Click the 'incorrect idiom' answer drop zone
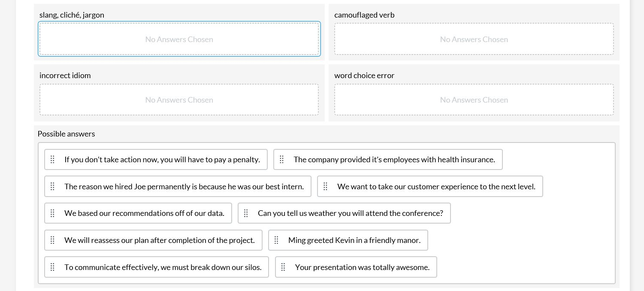 pos(179,100)
